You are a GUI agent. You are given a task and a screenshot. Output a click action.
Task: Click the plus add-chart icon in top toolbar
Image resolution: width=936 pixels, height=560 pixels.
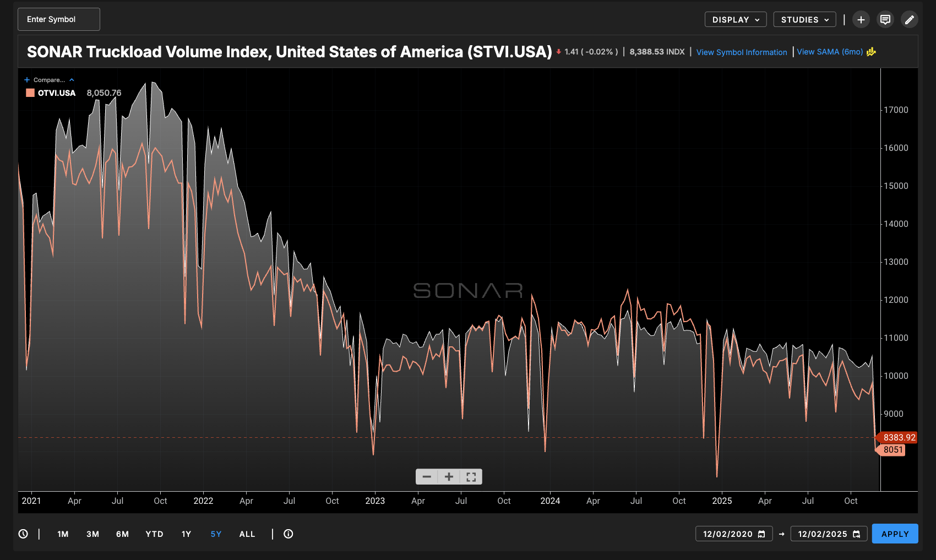861,20
